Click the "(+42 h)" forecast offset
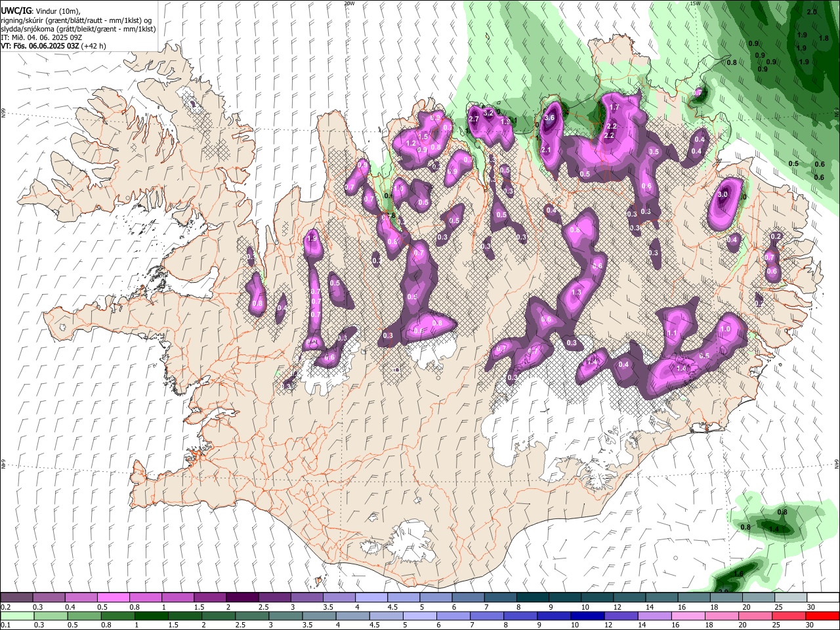Image resolution: width=840 pixels, height=630 pixels. click(x=94, y=46)
